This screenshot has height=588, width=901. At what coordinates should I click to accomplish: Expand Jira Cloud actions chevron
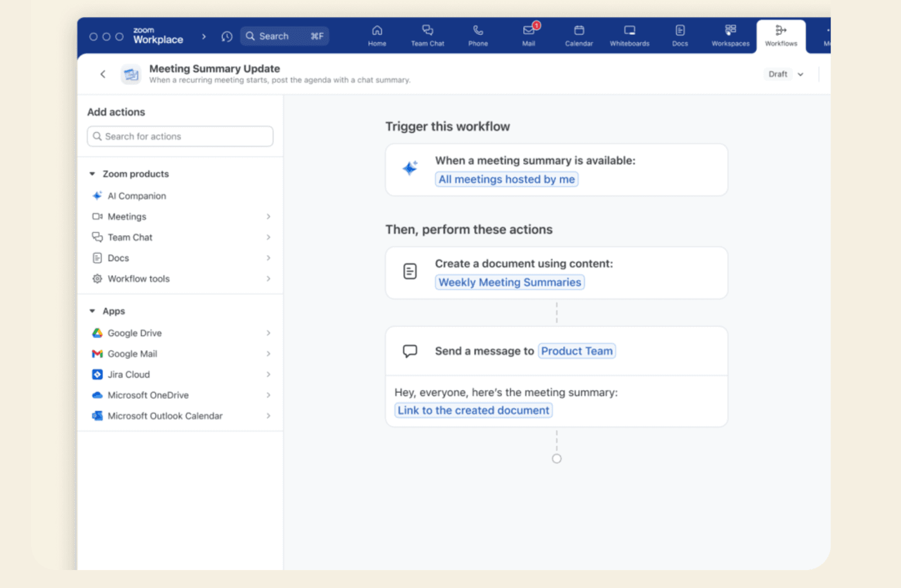(268, 374)
